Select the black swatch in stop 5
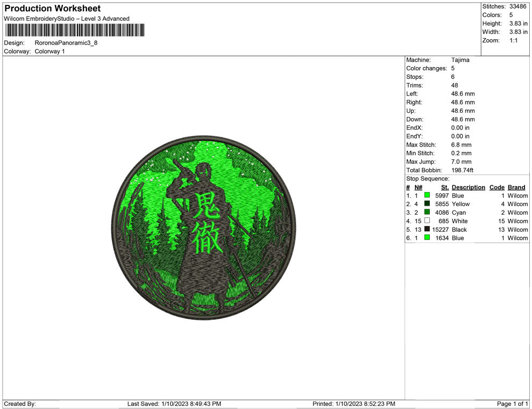 click(427, 229)
